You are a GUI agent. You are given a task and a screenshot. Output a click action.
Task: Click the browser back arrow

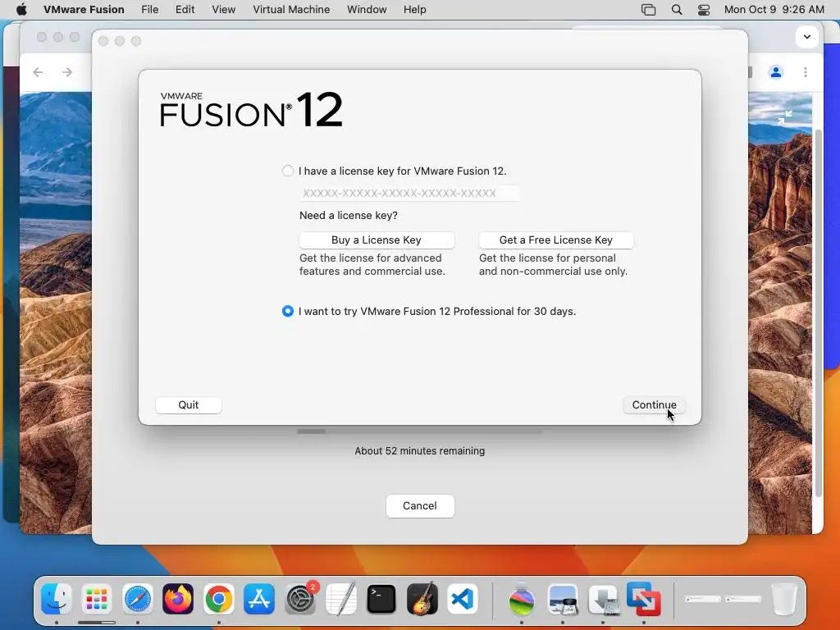(x=38, y=72)
